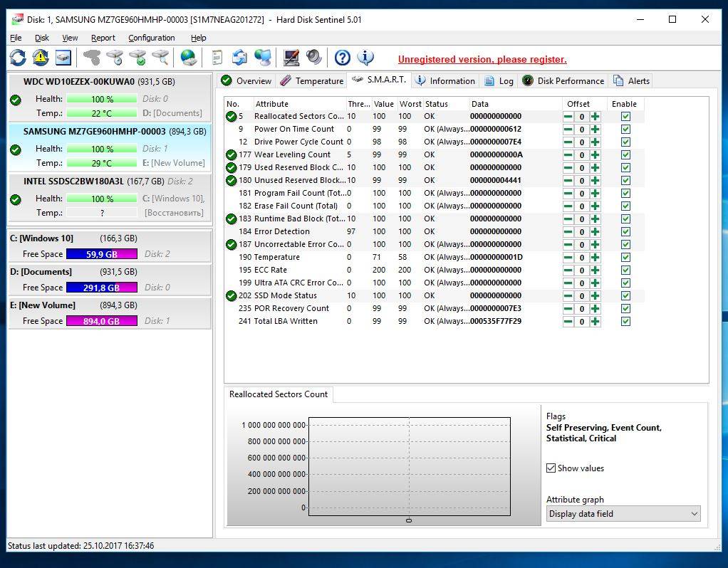
Task: Click the Unregistered version please register link
Action: [482, 59]
